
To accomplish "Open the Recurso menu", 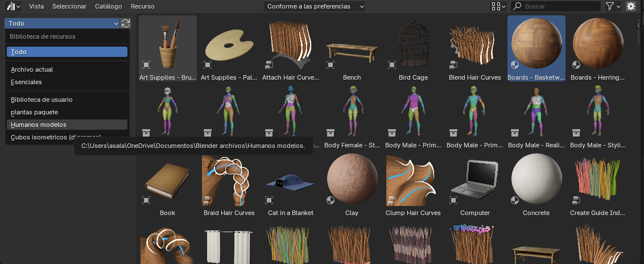I will point(143,6).
